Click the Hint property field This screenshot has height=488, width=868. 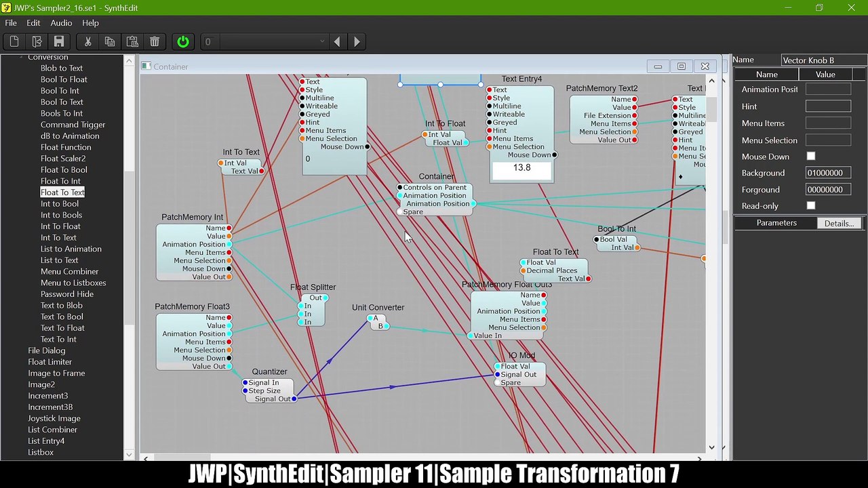click(x=828, y=106)
